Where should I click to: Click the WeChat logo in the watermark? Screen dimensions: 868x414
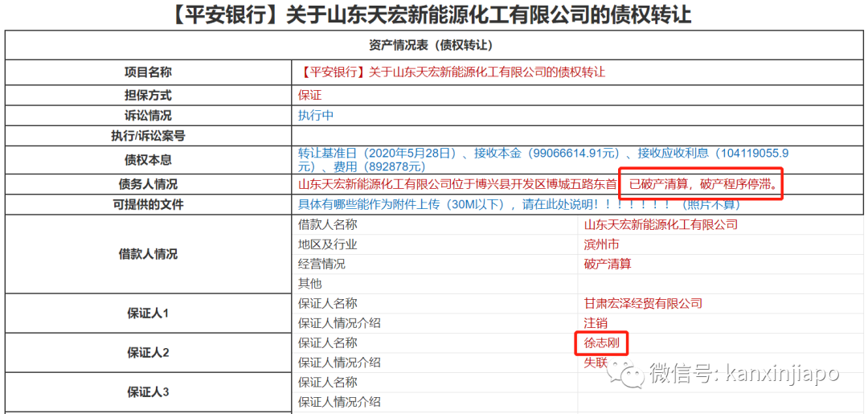pyautogui.click(x=625, y=372)
